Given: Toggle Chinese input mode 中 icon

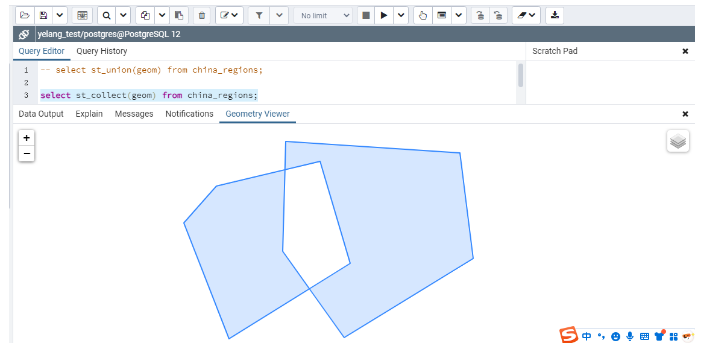Looking at the screenshot, I should pyautogui.click(x=586, y=336).
